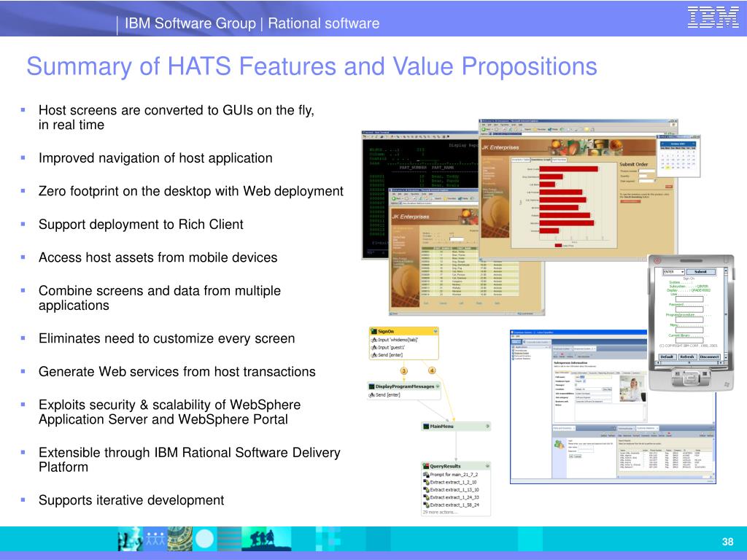
Task: Collapse the QueryResults node chevron
Action: (487, 466)
